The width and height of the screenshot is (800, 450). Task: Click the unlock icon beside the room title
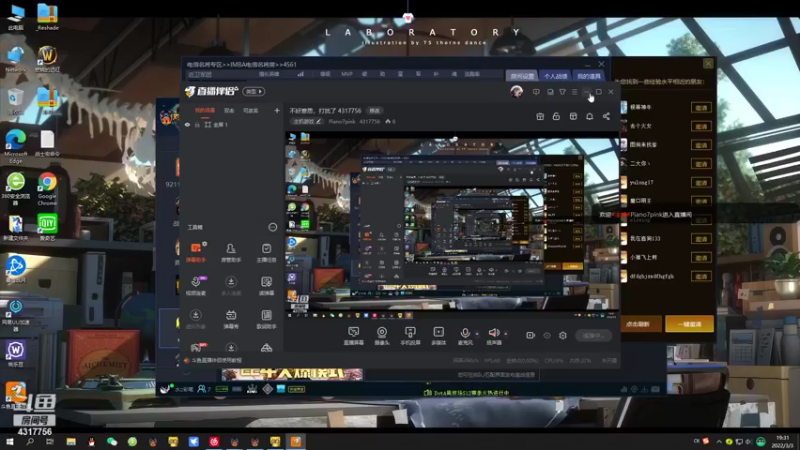tap(556, 116)
